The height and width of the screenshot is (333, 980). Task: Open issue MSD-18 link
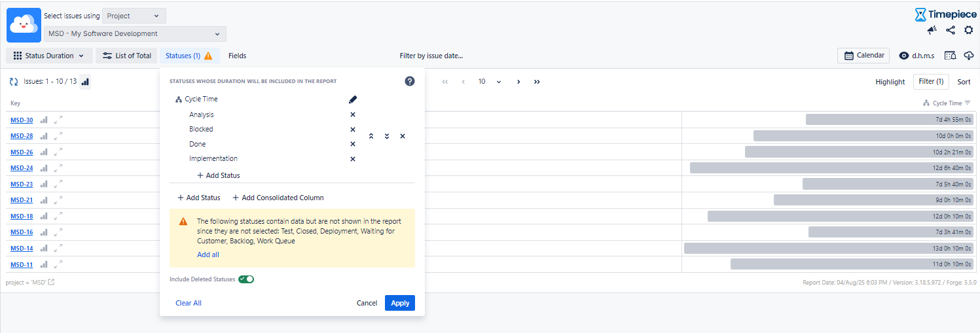coord(22,216)
